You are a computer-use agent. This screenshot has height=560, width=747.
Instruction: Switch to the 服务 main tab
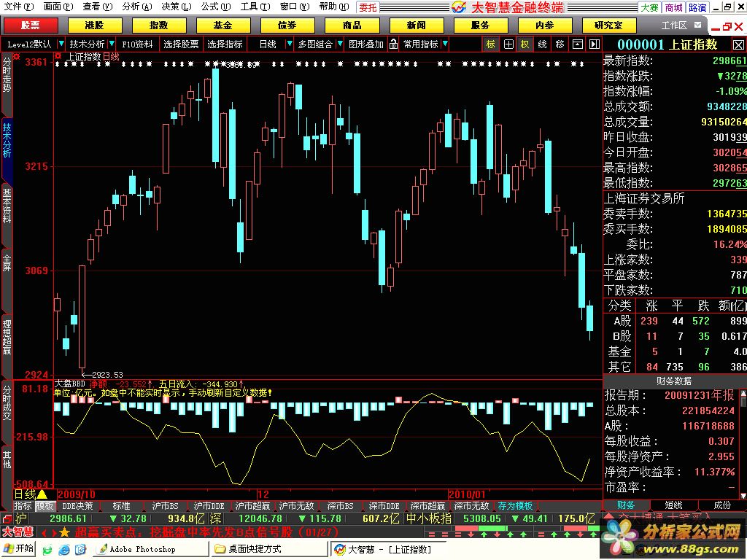480,26
